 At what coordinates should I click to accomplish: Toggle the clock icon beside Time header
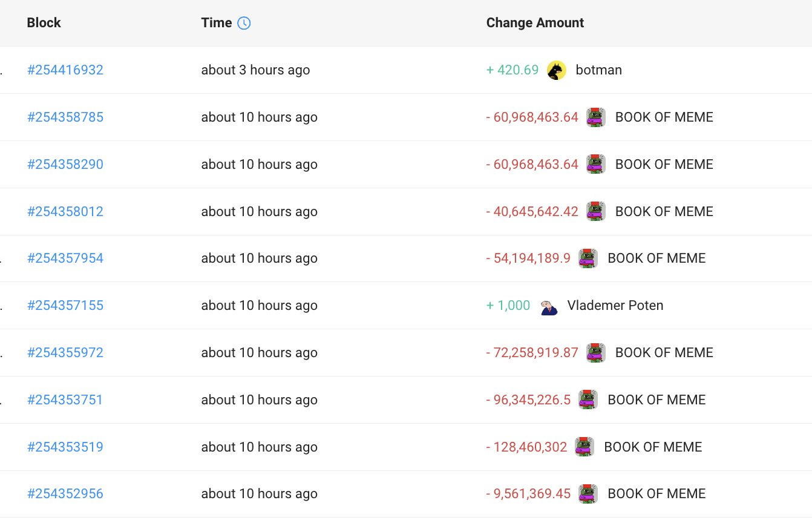click(x=244, y=23)
